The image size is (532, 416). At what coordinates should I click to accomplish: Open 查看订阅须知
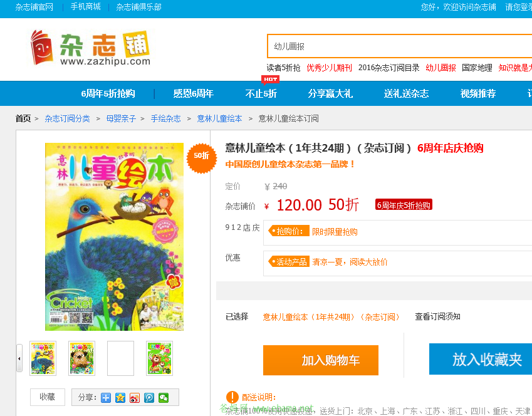tap(437, 316)
